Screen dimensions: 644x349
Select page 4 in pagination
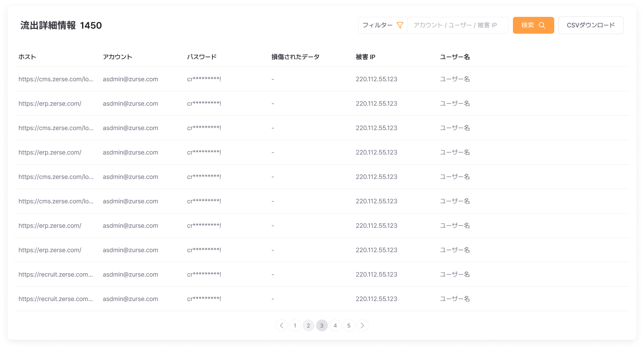tap(335, 325)
